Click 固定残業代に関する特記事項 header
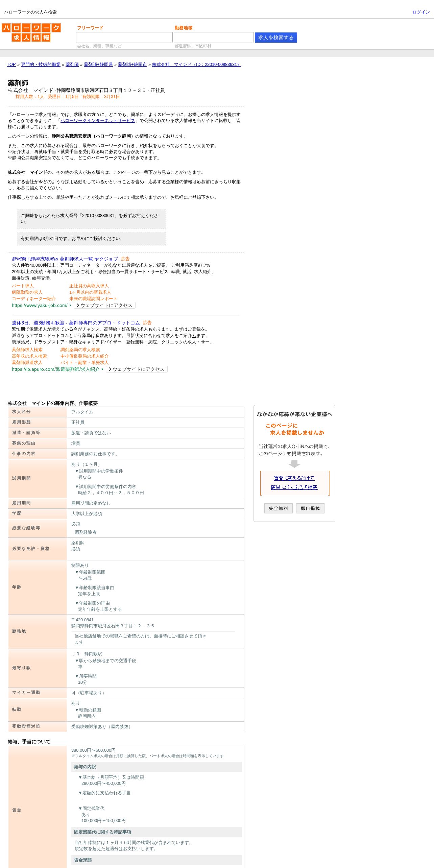Screen dimensions: 434x868 click(x=156, y=832)
